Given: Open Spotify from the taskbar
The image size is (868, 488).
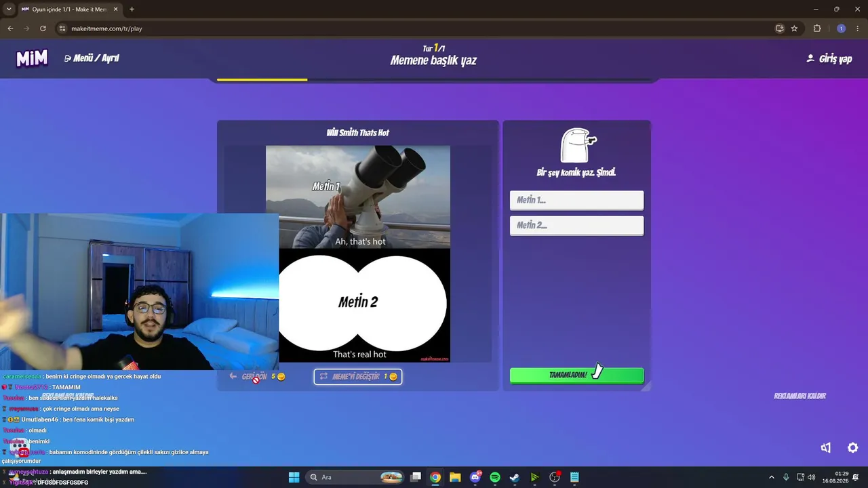Looking at the screenshot, I should tap(495, 477).
